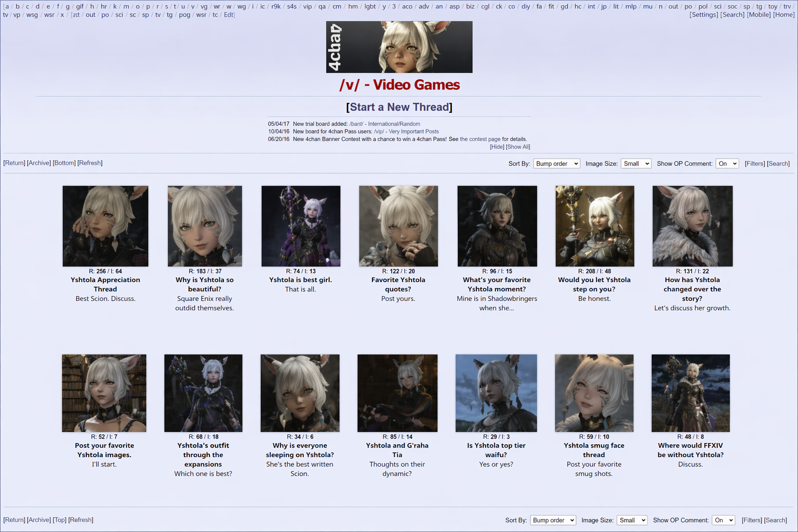Viewport: 798px width, 532px height.
Task: Follow the contest page link
Action: [480, 139]
